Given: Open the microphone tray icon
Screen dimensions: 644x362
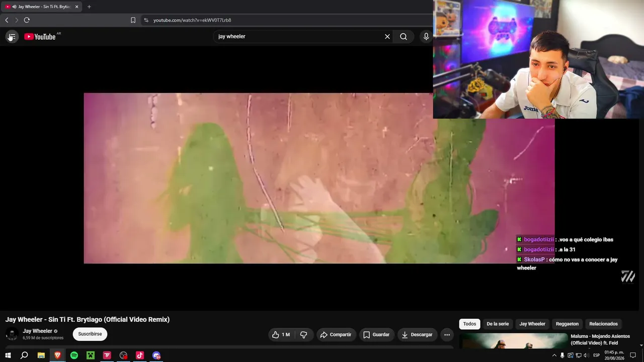Looking at the screenshot, I should point(562,355).
